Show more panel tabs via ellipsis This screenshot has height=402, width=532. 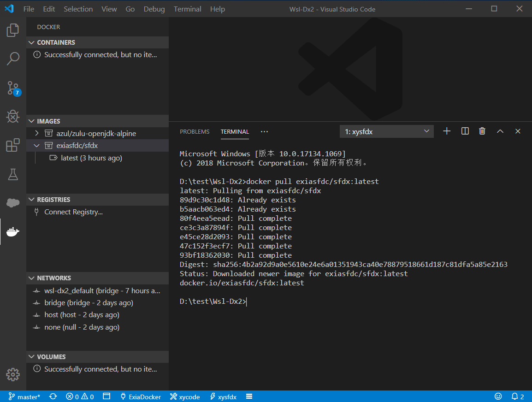coord(264,132)
